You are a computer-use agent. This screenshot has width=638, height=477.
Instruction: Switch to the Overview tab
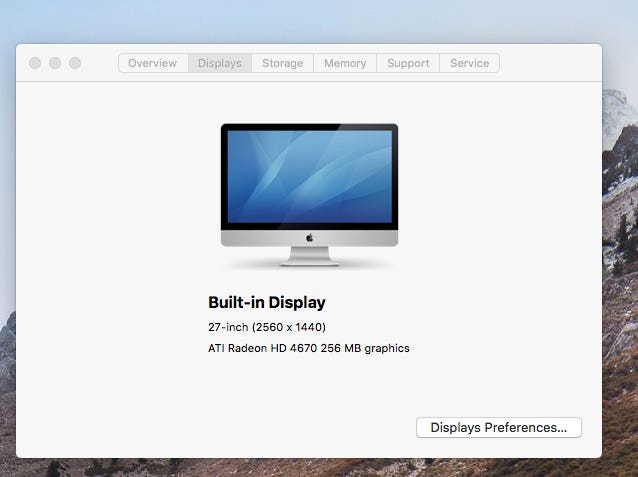tap(153, 63)
